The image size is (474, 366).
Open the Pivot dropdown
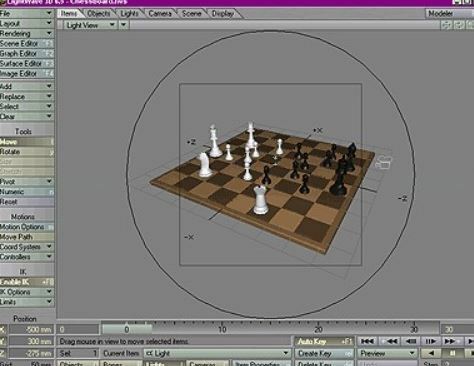27,182
